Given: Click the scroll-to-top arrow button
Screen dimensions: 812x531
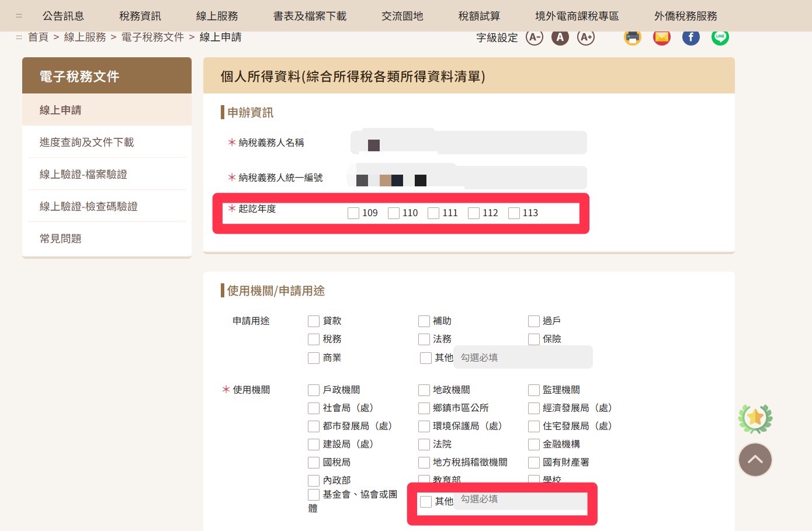Looking at the screenshot, I should (755, 460).
